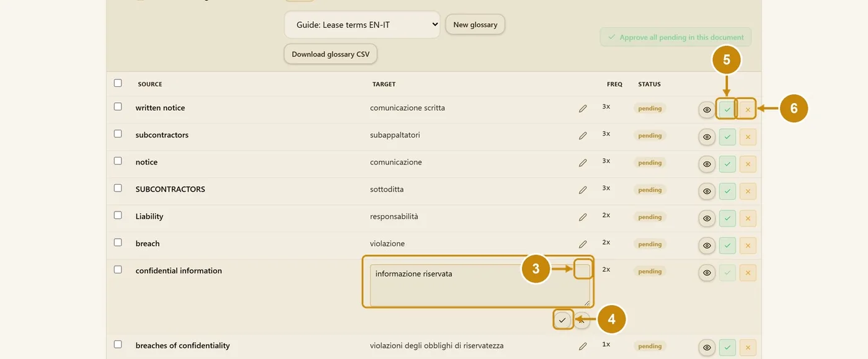
Task: Approve the 'sottoditta' translation
Action: [727, 192]
